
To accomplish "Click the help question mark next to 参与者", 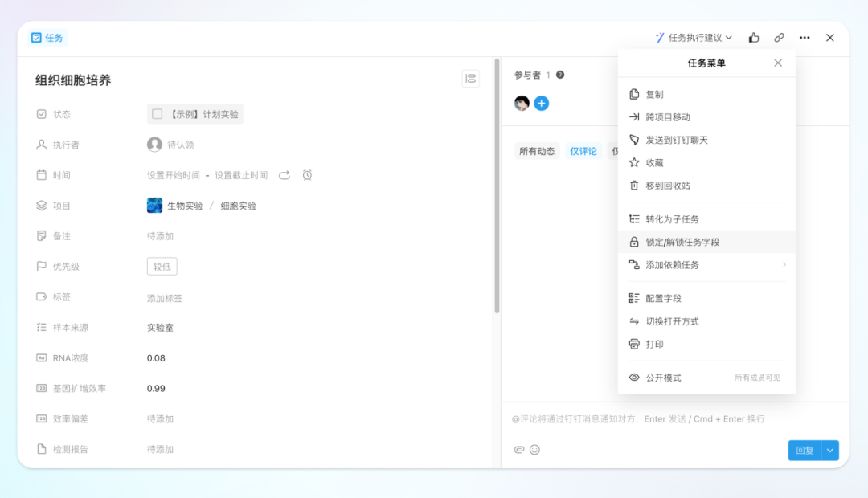I will tap(560, 75).
